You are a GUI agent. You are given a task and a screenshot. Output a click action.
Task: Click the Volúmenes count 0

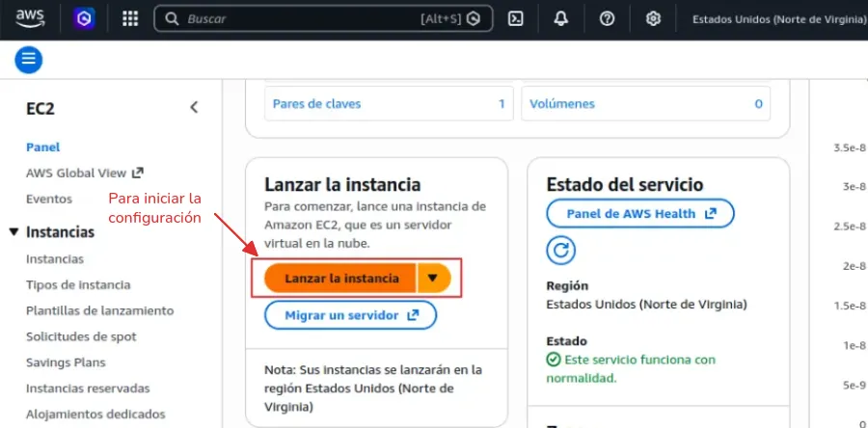click(758, 104)
